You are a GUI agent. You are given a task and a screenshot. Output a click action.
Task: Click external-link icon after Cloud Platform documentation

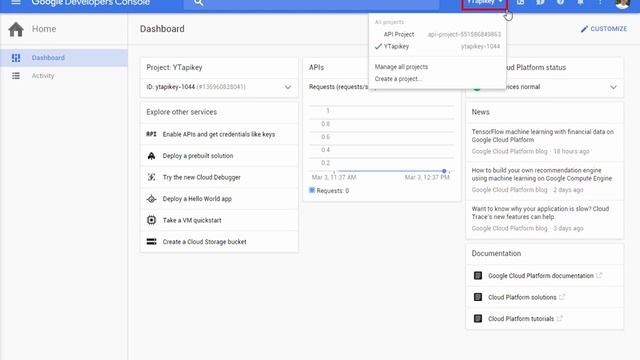599,276
